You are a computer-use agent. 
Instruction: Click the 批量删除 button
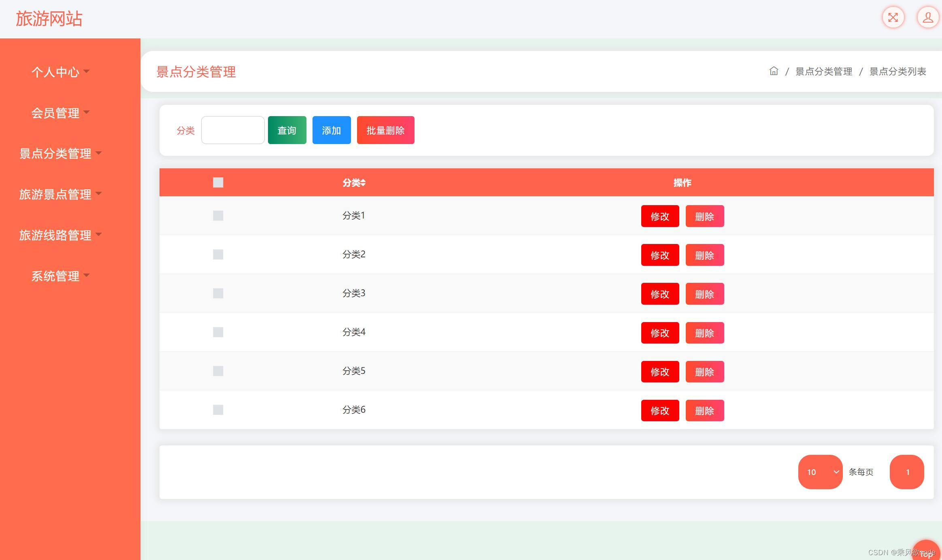tap(385, 130)
